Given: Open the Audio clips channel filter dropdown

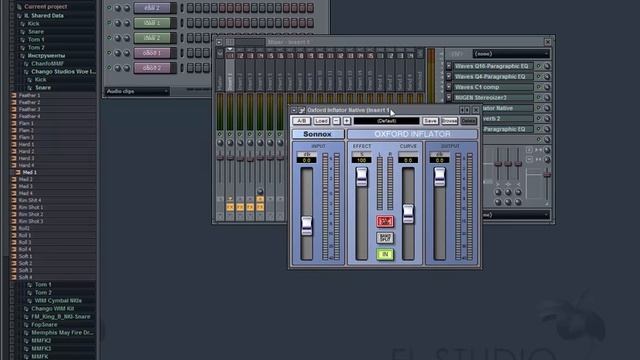Looking at the screenshot, I should (x=137, y=91).
